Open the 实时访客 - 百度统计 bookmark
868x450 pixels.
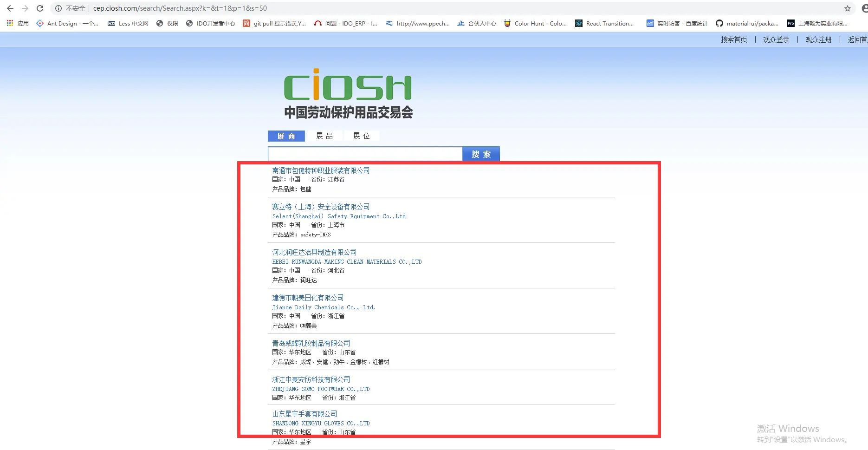point(677,23)
